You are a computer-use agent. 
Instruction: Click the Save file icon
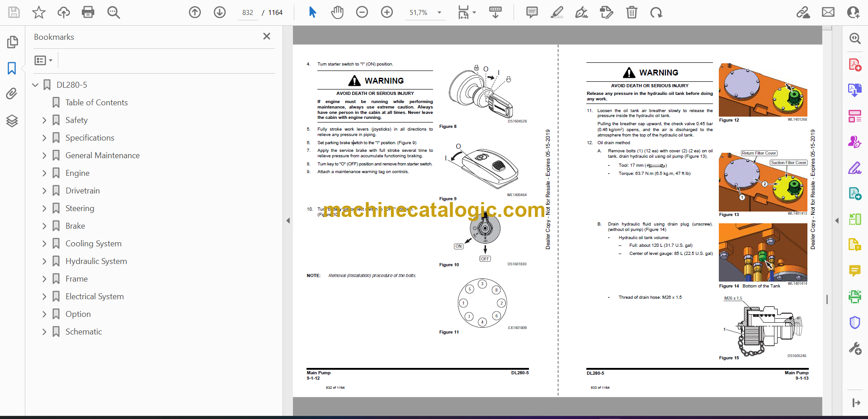(14, 12)
